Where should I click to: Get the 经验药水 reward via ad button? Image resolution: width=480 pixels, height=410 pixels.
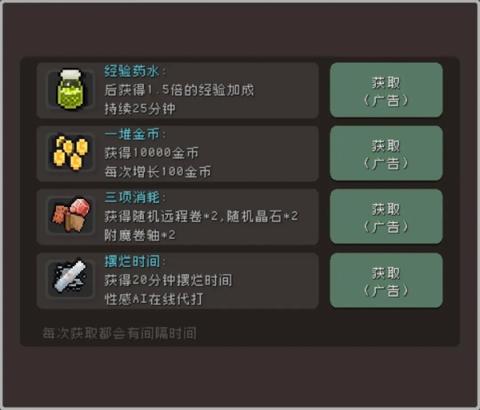coord(386,90)
